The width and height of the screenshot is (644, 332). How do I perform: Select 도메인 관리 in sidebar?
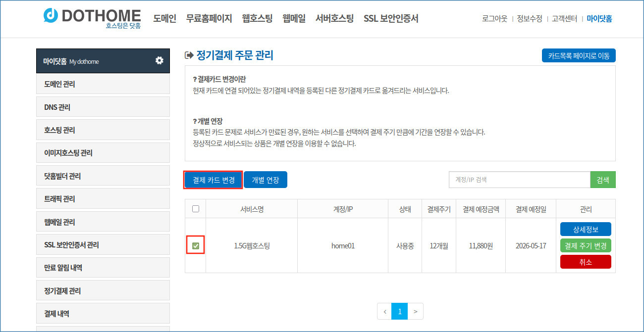pos(103,84)
